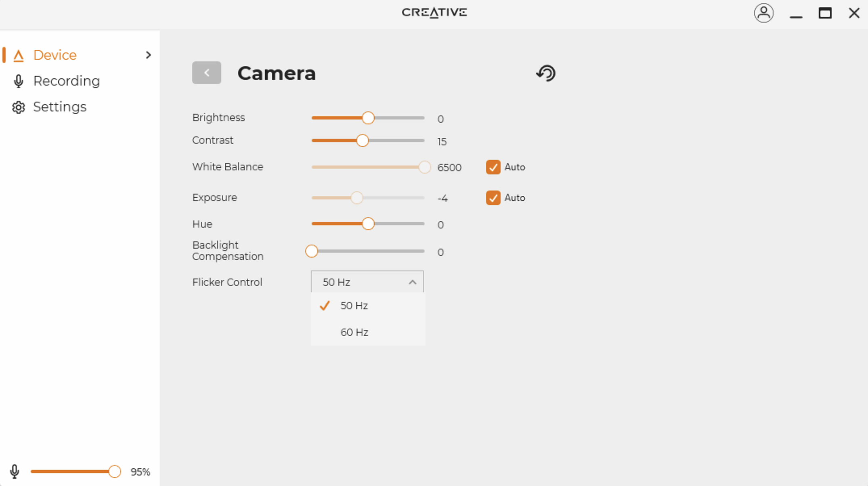868x486 pixels.
Task: Uncheck Auto for White Balance
Action: click(493, 167)
